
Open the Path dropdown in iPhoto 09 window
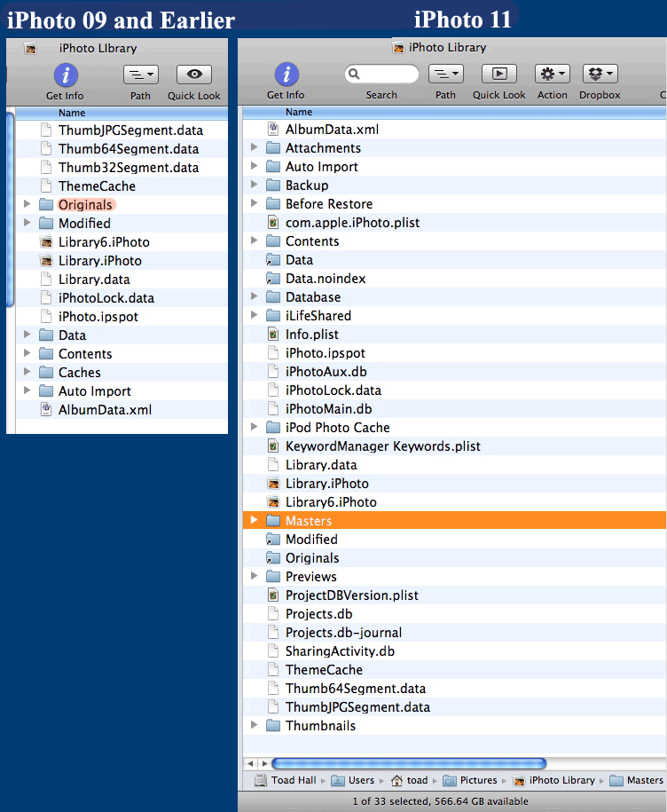[x=141, y=75]
